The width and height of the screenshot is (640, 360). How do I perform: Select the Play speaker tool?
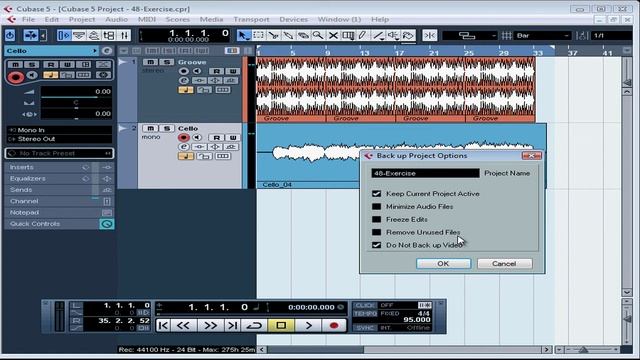[393, 36]
